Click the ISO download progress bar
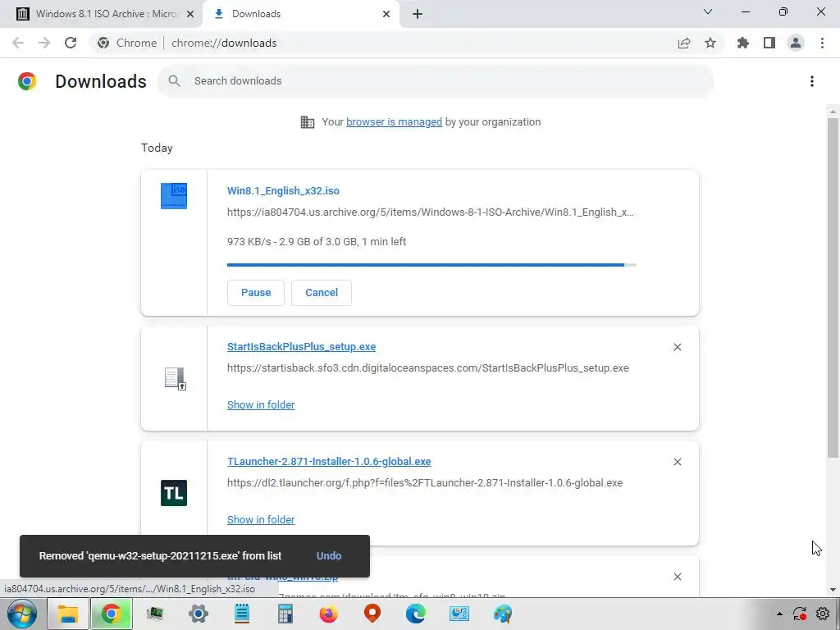Image resolution: width=840 pixels, height=630 pixels. (431, 265)
